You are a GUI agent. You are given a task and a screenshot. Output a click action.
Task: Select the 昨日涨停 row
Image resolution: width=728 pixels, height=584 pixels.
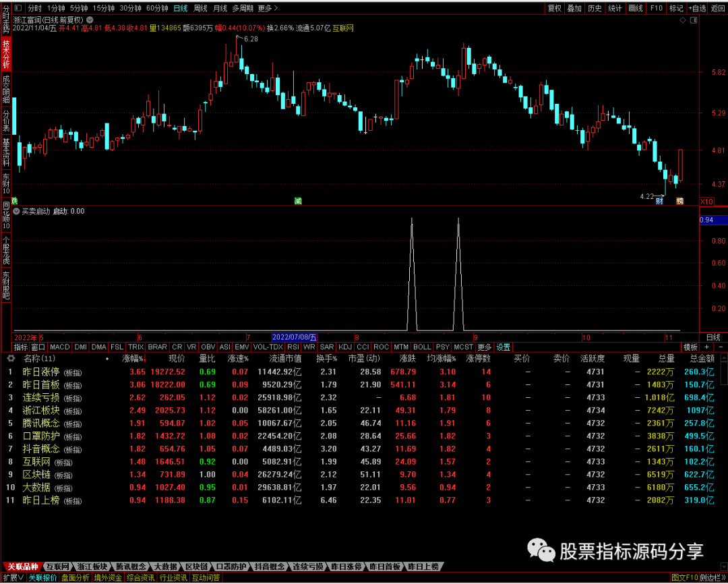[x=361, y=372]
